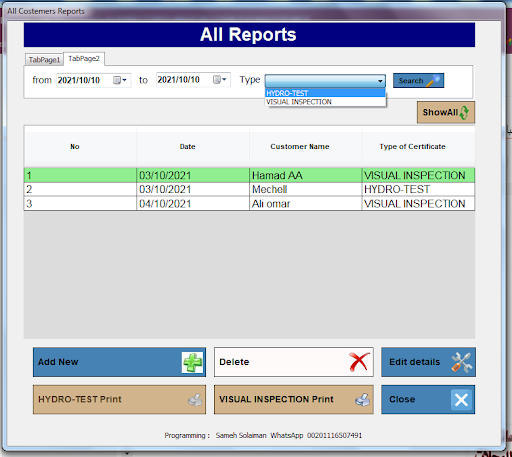Switch to TabPage1
Image resolution: width=512 pixels, height=457 pixels.
pyautogui.click(x=44, y=60)
